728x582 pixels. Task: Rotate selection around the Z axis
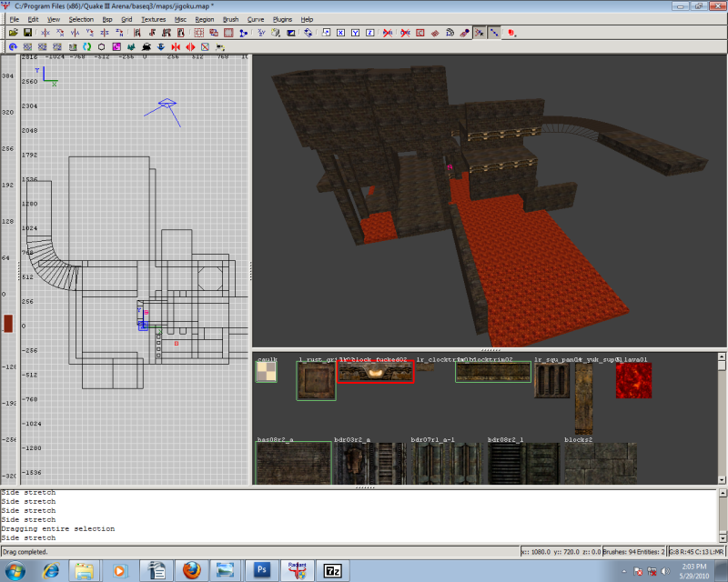pos(119,33)
